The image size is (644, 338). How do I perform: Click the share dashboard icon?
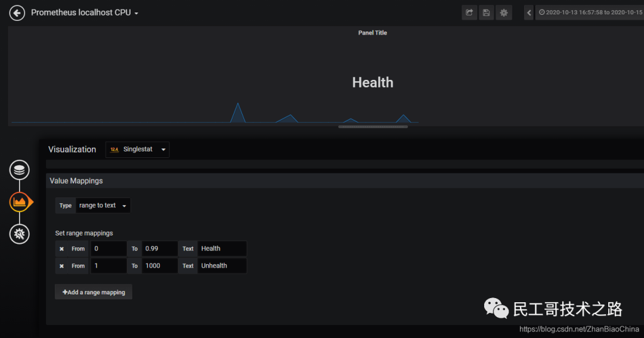(469, 13)
